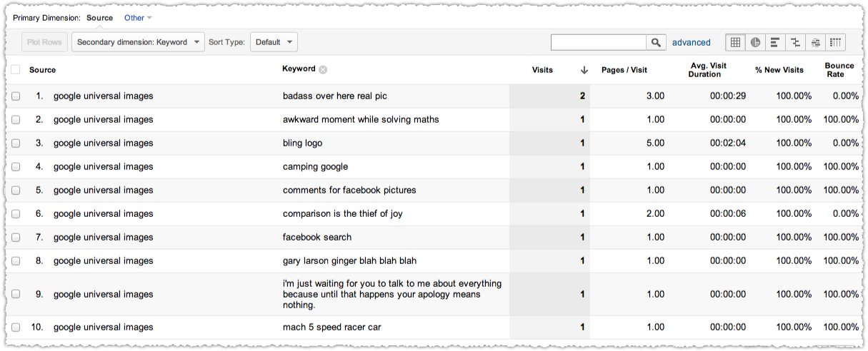This screenshot has width=868, height=351.
Task: Click the Plot Rows button
Action: tap(44, 42)
